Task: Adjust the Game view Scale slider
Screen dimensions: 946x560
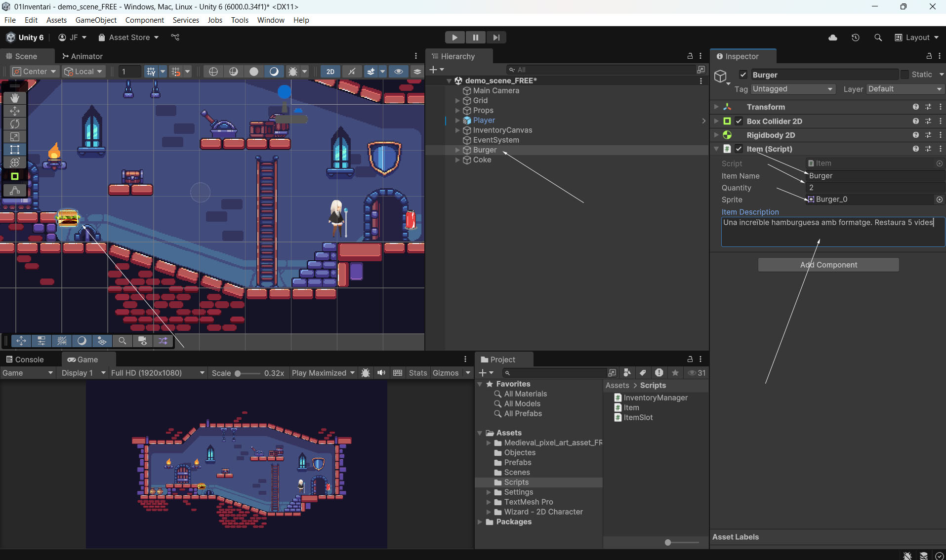Action: [x=238, y=373]
